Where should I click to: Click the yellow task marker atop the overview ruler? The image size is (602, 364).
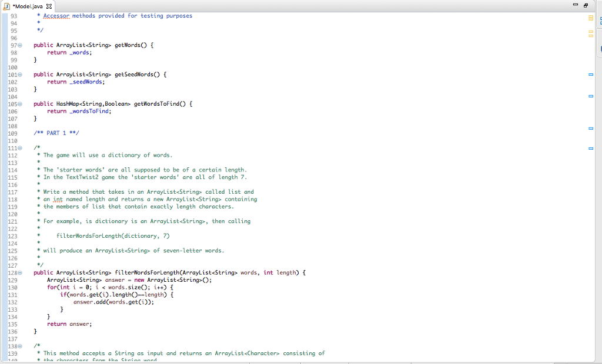pos(591,18)
